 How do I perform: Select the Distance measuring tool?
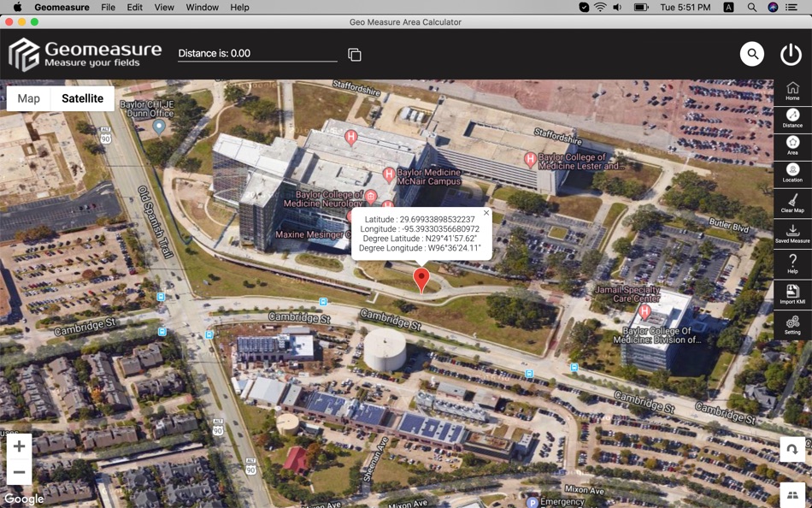(x=792, y=118)
